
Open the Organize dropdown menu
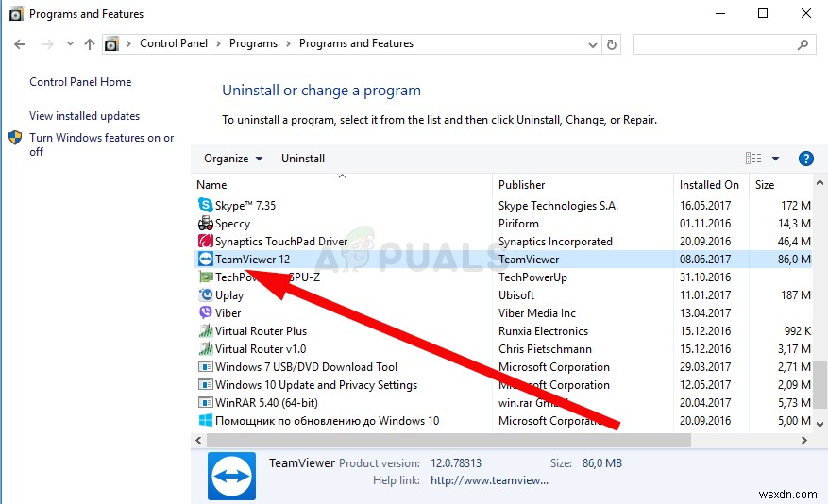coord(233,159)
